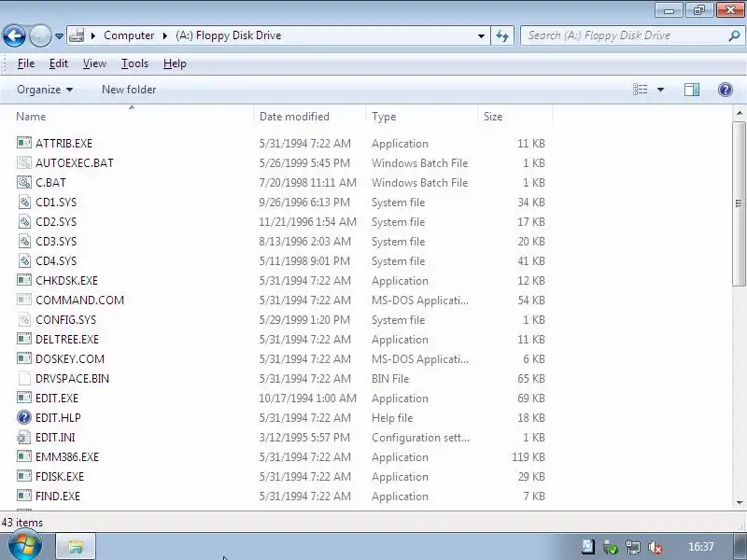Screen dimensions: 747x560
Task: Open the Edit menu
Action: (x=59, y=63)
